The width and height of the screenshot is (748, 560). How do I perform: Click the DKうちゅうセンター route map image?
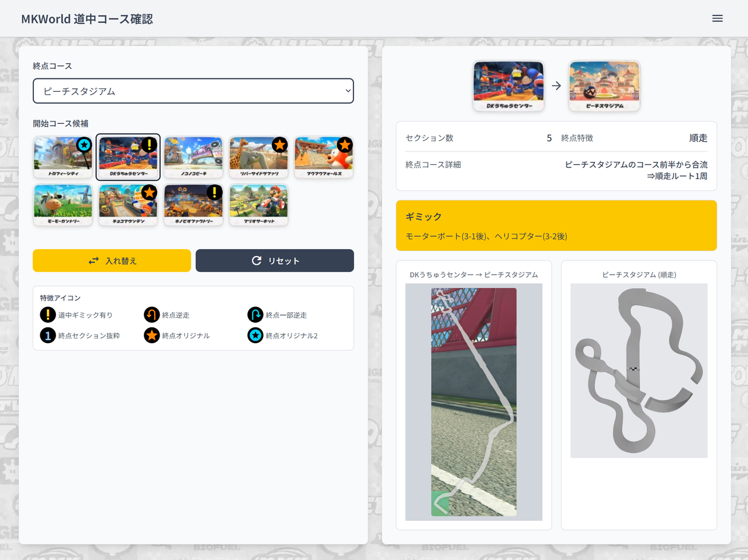click(x=473, y=402)
